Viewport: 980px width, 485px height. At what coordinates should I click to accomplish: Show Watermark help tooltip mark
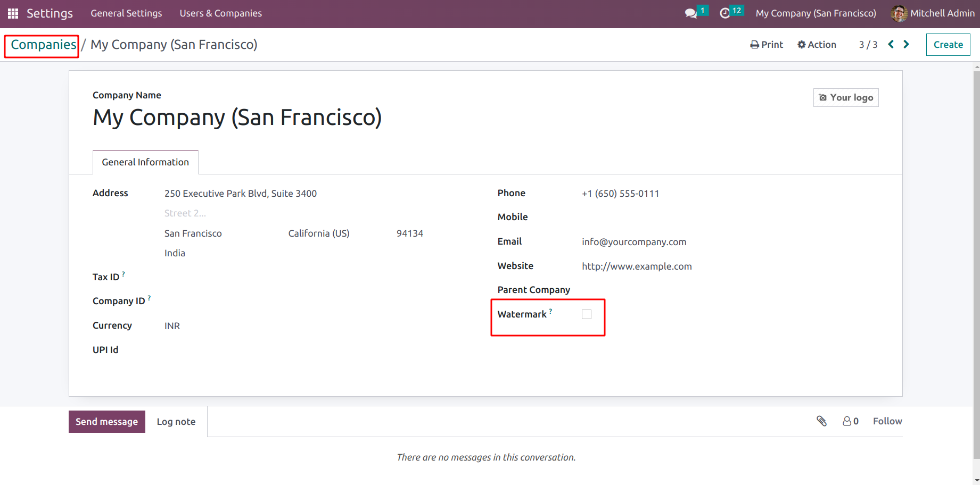[x=550, y=311]
